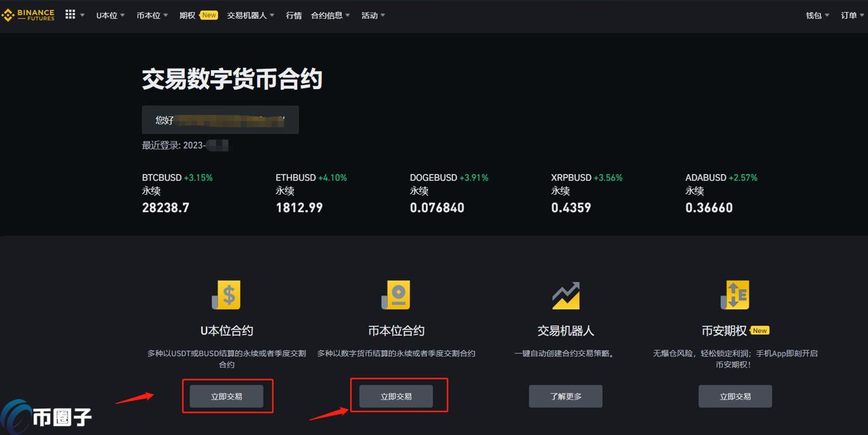Click the 交易数字货币合约 title

[x=232, y=79]
